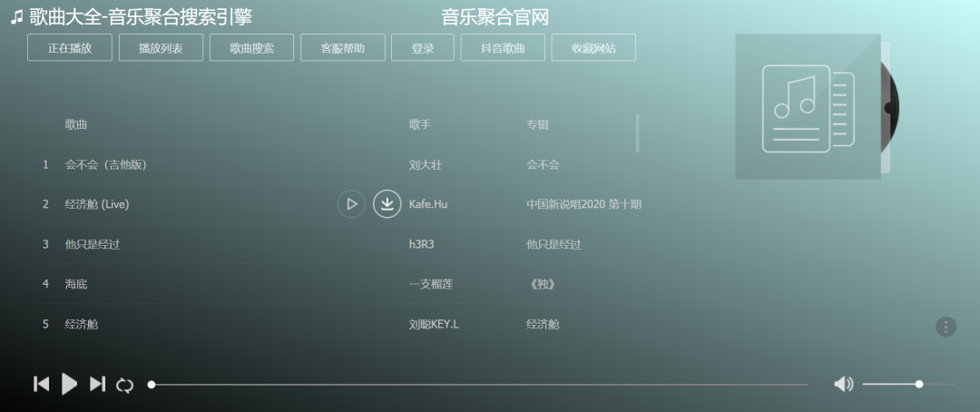Click the album cover artwork
The width and height of the screenshot is (980, 412).
pos(807,106)
